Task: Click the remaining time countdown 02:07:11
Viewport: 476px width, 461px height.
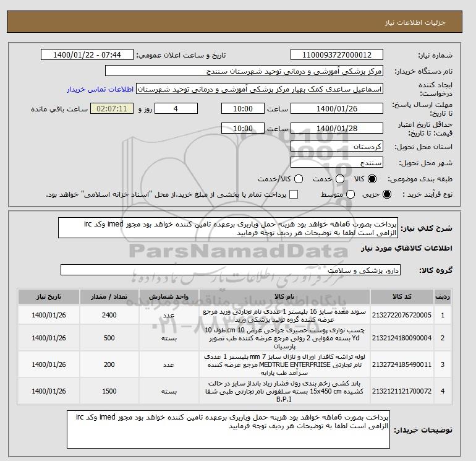Action: pos(112,108)
